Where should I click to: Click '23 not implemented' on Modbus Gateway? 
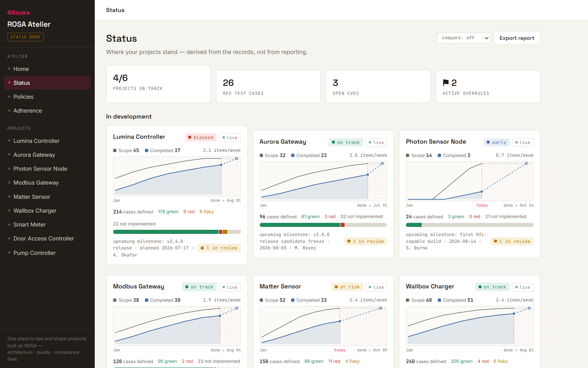tap(219, 361)
